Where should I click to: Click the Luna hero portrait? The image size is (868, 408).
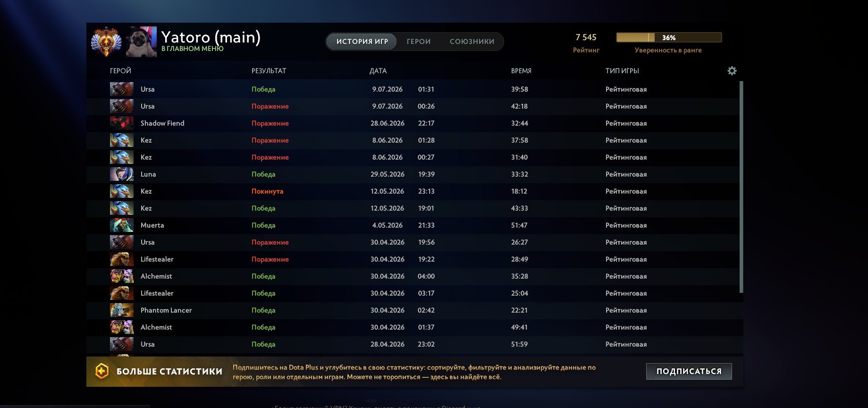122,174
